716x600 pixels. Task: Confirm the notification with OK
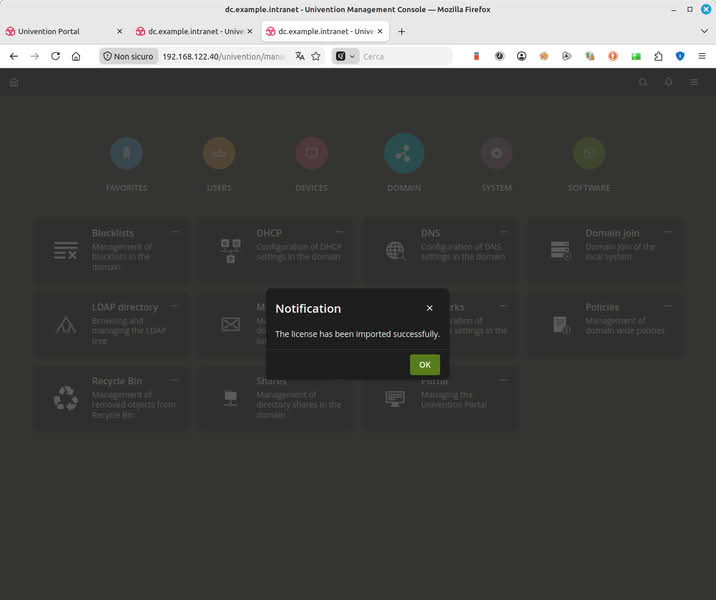coord(425,364)
